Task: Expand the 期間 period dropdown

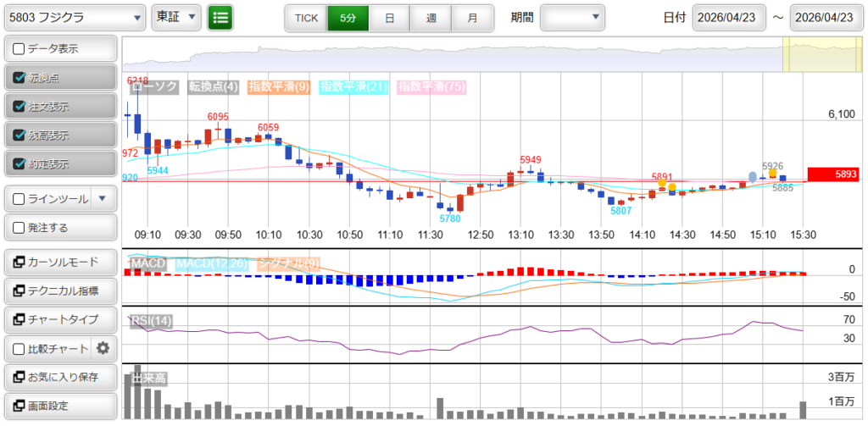Action: tap(573, 17)
